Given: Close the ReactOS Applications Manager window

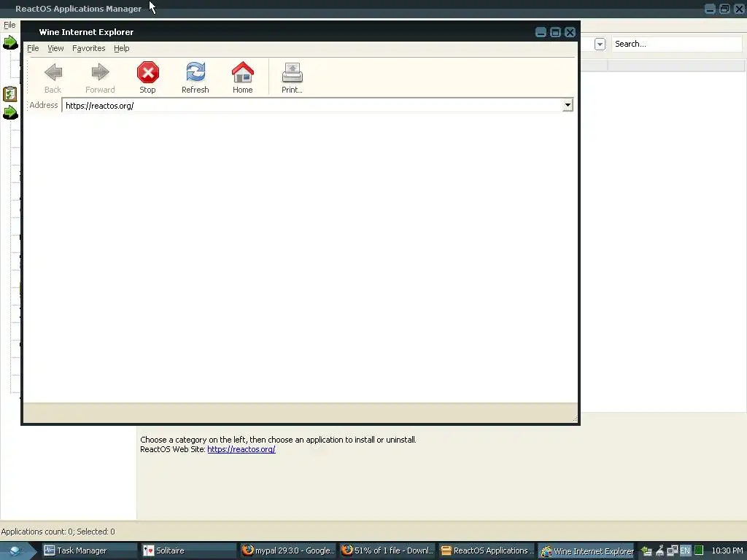Looking at the screenshot, I should [740, 9].
